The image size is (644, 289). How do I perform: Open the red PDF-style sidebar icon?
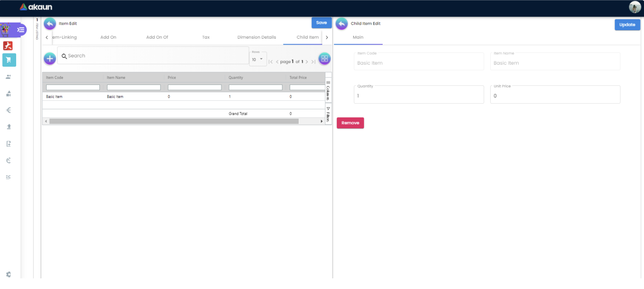pyautogui.click(x=8, y=45)
